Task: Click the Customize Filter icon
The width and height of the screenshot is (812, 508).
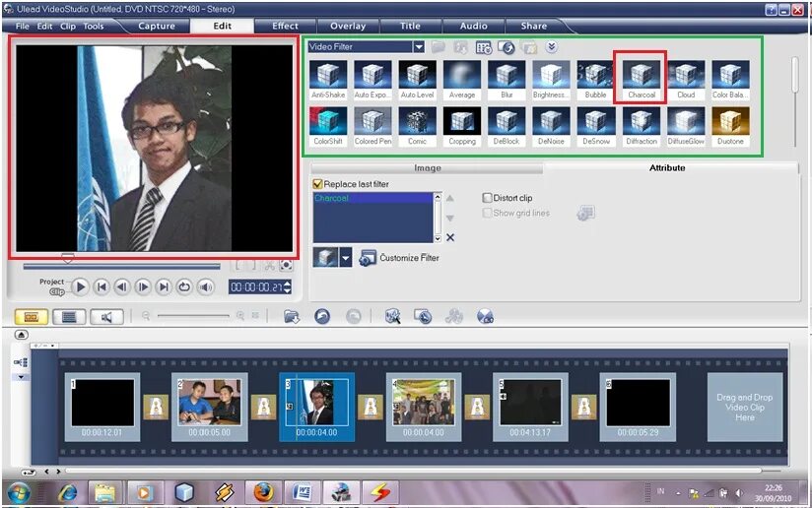Action: (368, 258)
